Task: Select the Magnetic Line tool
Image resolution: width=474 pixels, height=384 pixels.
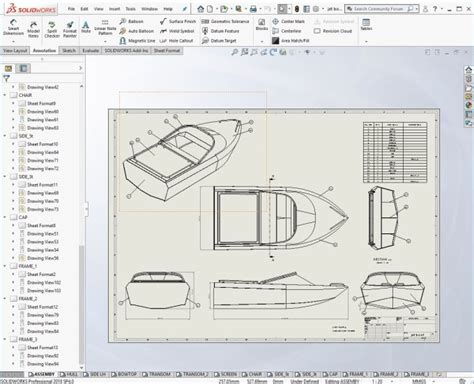Action: coord(137,41)
